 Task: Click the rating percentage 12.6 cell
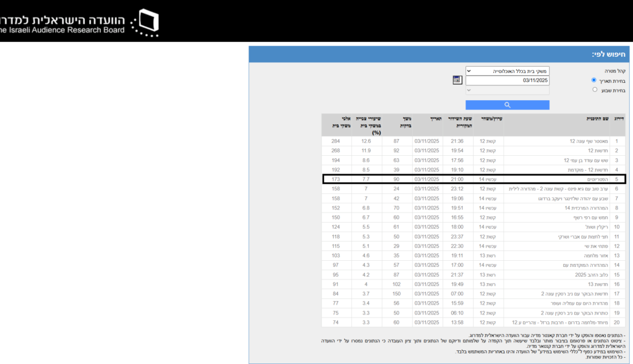(366, 142)
